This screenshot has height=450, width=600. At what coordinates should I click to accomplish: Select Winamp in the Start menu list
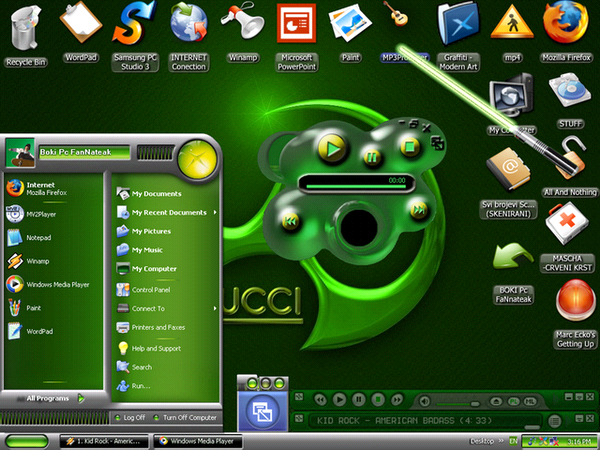coord(54,261)
